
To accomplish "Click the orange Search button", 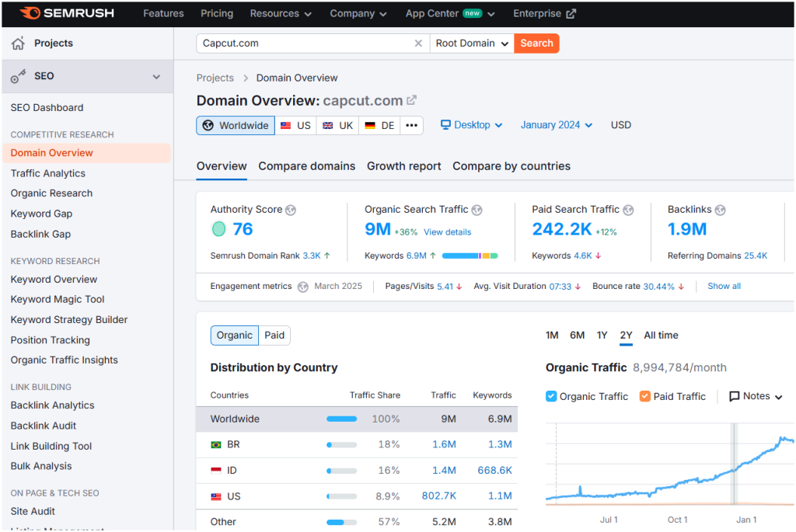I will (x=536, y=43).
